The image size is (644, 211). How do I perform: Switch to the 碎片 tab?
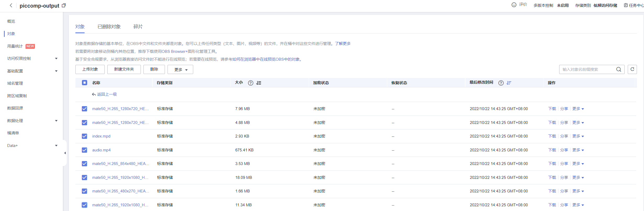click(x=138, y=27)
